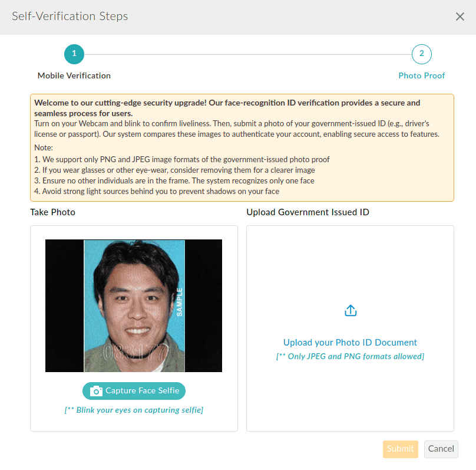Select step 1 circle for Mobile Verification

tap(74, 54)
